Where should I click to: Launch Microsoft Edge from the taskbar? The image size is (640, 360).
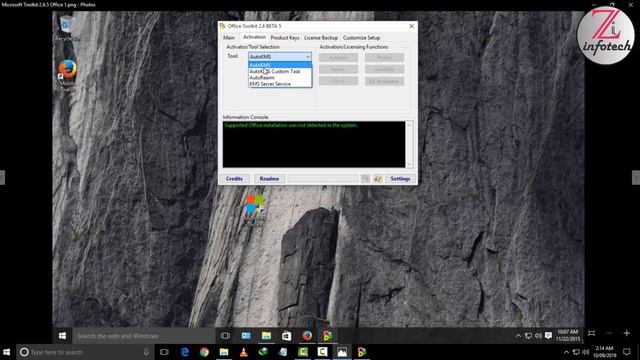[x=184, y=352]
